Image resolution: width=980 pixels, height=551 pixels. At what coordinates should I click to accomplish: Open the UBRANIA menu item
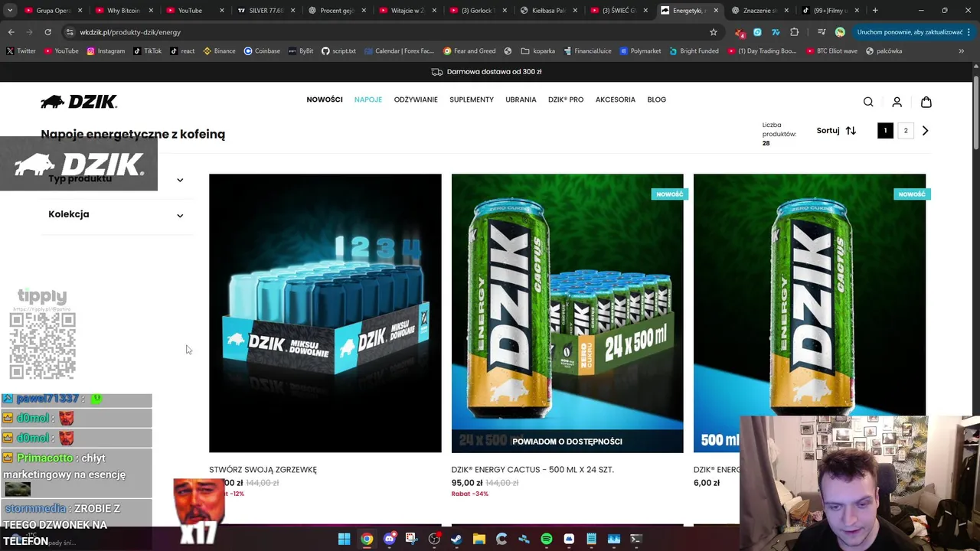521,99
